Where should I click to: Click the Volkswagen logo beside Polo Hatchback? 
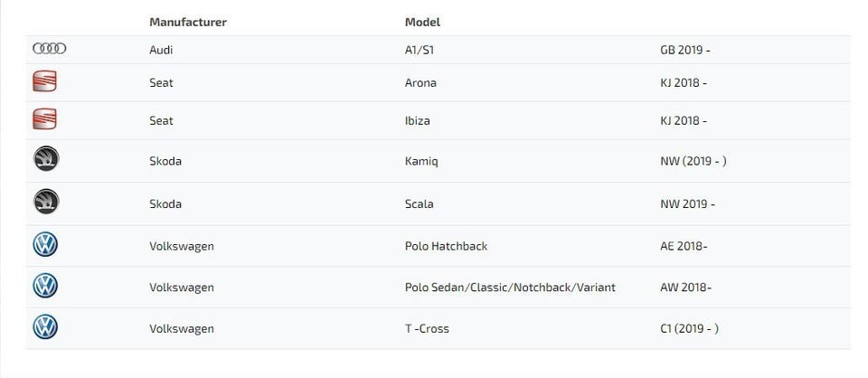click(45, 245)
